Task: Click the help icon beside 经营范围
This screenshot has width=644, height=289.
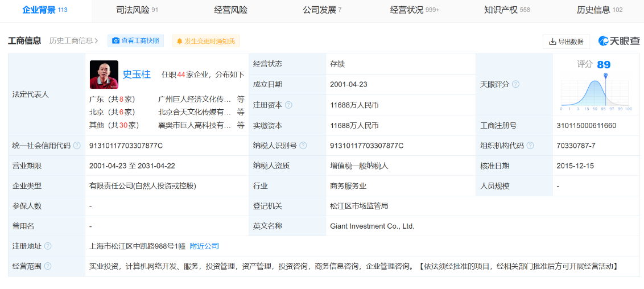Action: 48,266
